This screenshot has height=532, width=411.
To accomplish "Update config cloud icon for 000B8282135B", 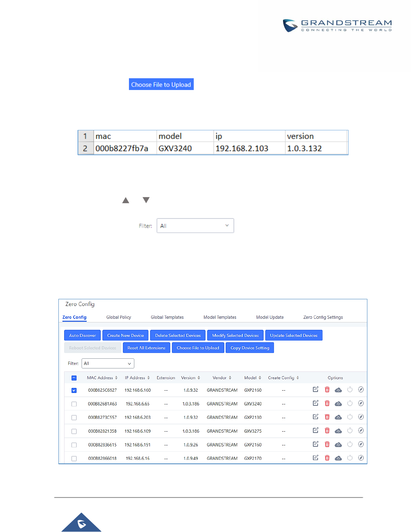I will click(338, 431).
